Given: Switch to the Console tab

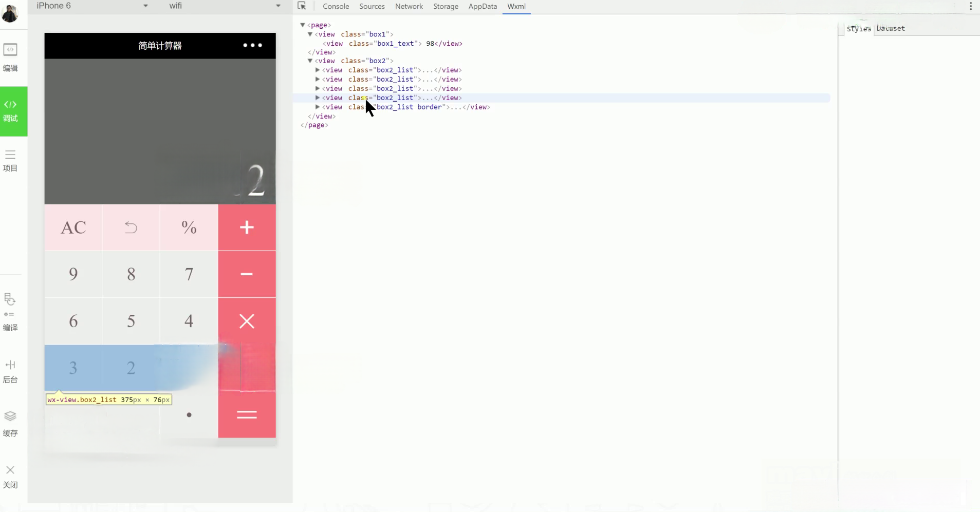Looking at the screenshot, I should pos(336,6).
